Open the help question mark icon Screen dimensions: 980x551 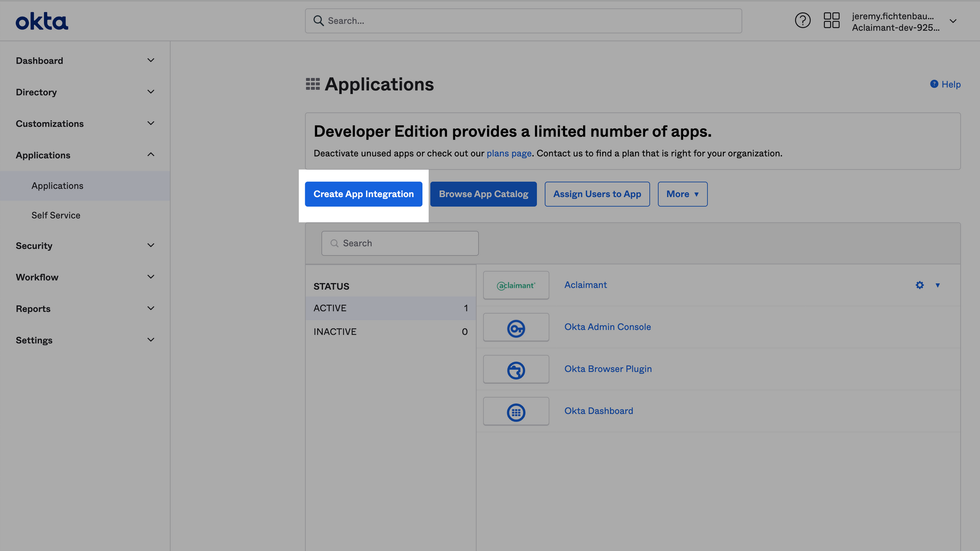coord(803,21)
